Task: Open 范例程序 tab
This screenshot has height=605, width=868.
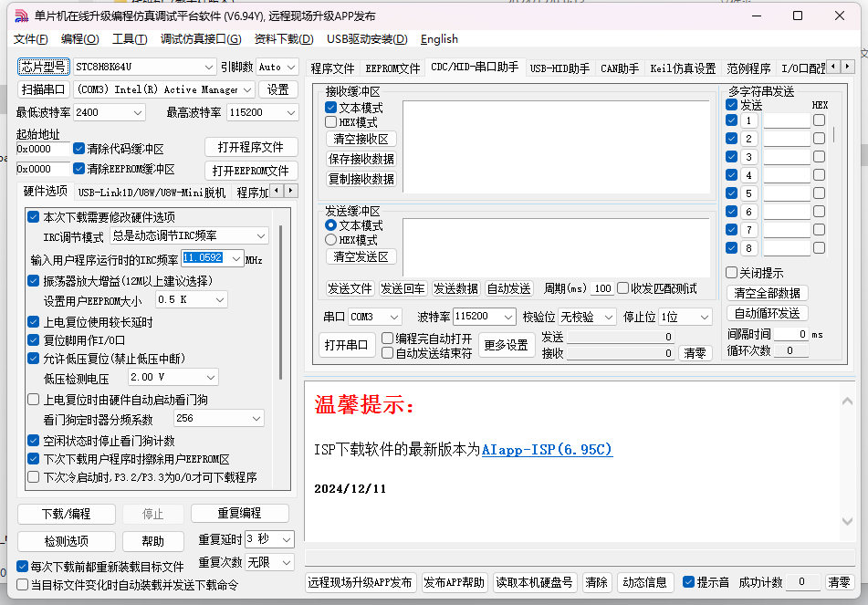Action: click(x=748, y=68)
